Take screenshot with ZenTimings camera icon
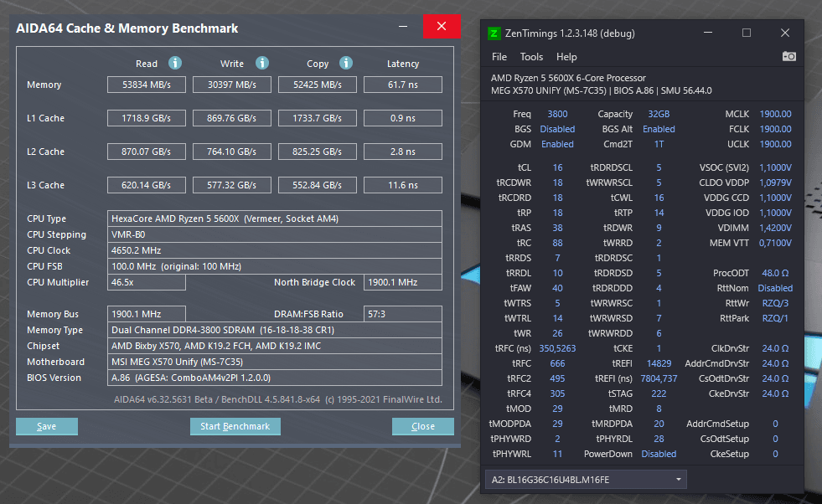This screenshot has width=822, height=504. (789, 56)
